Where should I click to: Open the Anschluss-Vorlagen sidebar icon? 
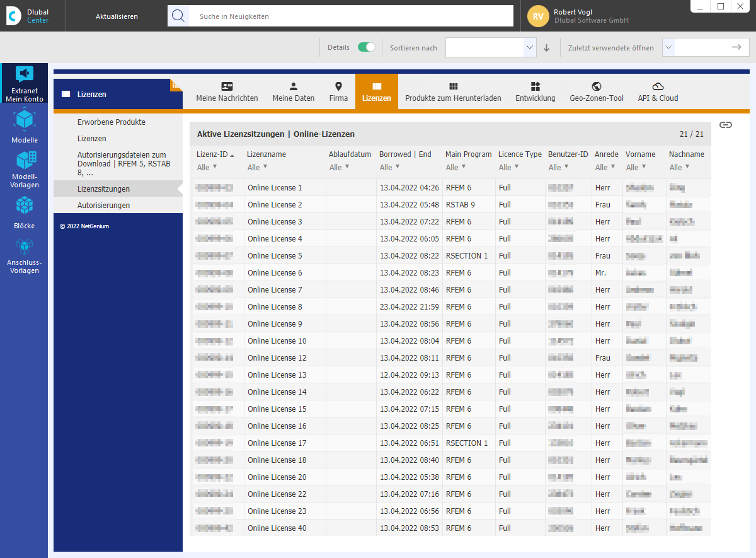pos(24,256)
